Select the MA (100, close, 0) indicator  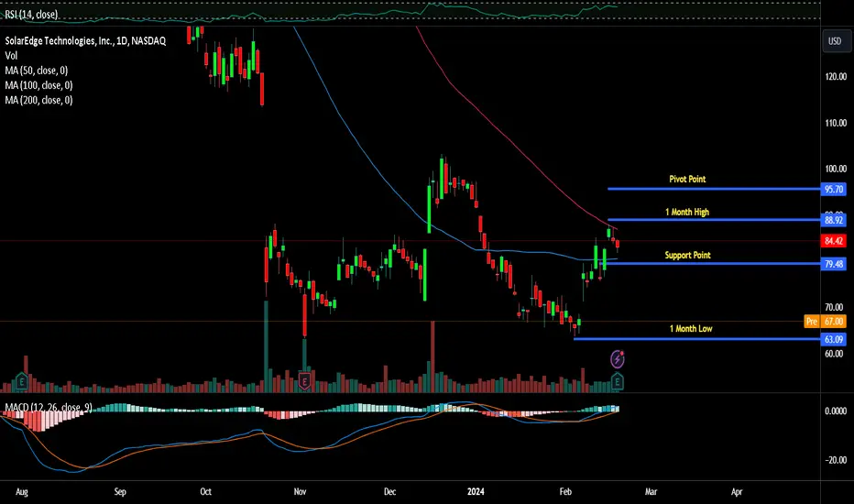[38, 85]
